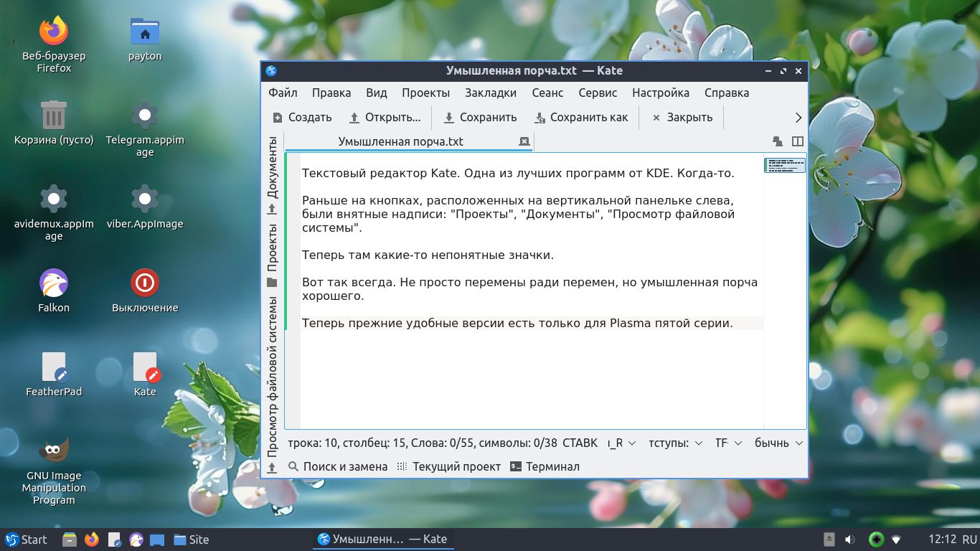
Task: Click the upload icon at the bottom-left of Kate
Action: coord(272,468)
